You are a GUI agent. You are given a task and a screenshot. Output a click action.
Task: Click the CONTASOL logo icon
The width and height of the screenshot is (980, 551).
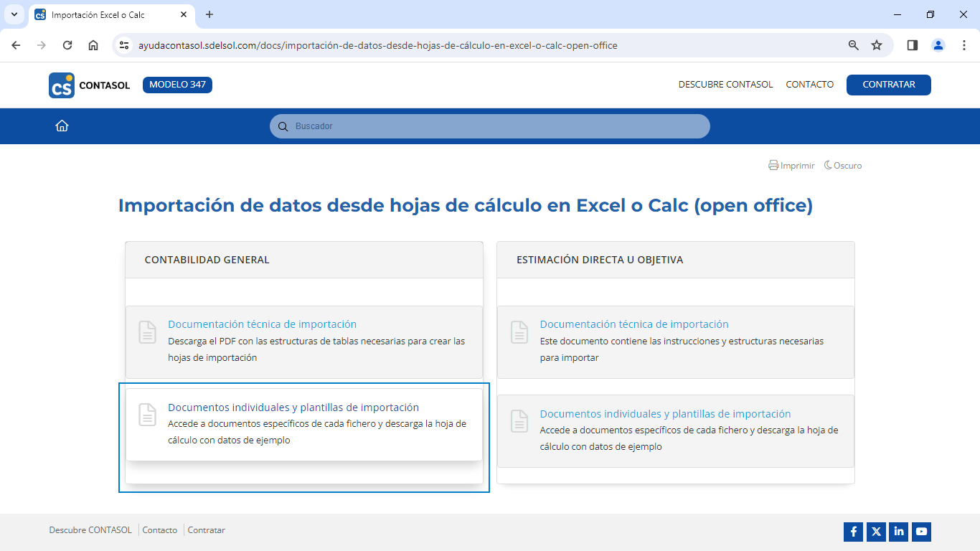click(62, 85)
